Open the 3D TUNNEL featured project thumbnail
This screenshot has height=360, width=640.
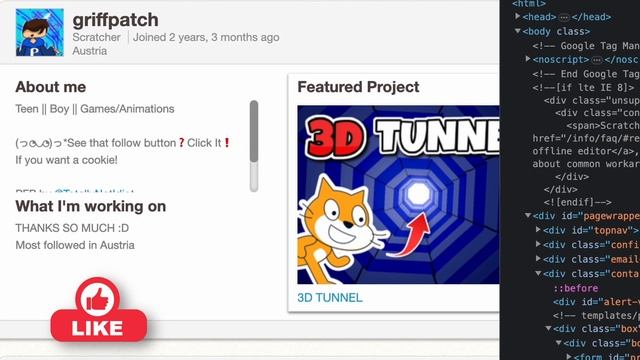point(398,195)
